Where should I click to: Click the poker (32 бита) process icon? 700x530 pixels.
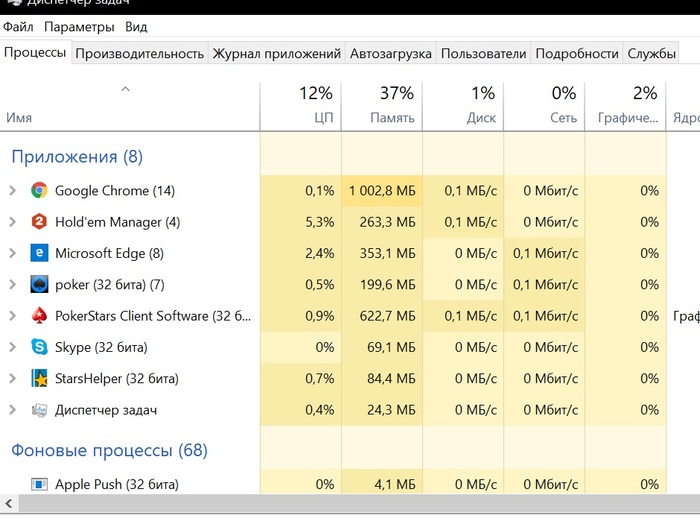tap(39, 285)
